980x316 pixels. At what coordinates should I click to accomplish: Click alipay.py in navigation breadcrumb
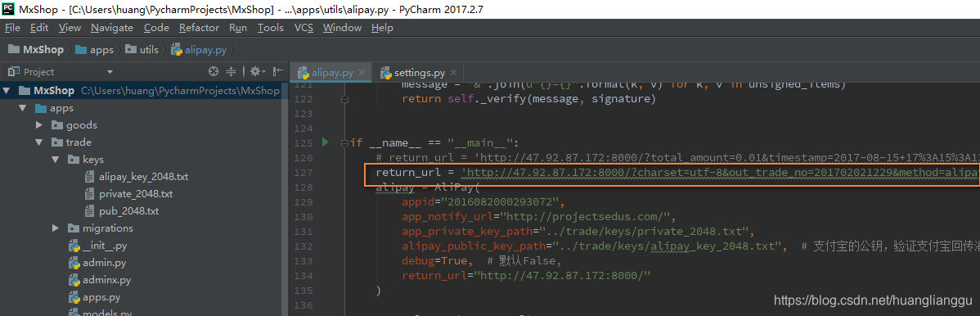tap(205, 49)
